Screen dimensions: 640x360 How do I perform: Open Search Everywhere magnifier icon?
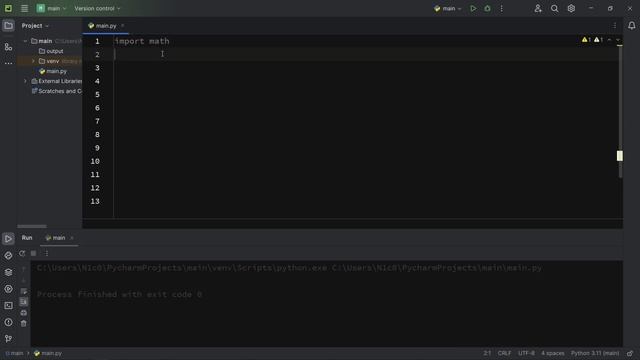[x=554, y=8]
